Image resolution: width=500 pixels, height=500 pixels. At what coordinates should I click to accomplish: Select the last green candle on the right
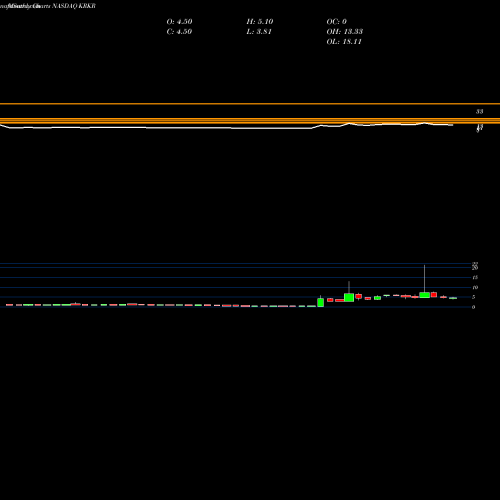[453, 298]
